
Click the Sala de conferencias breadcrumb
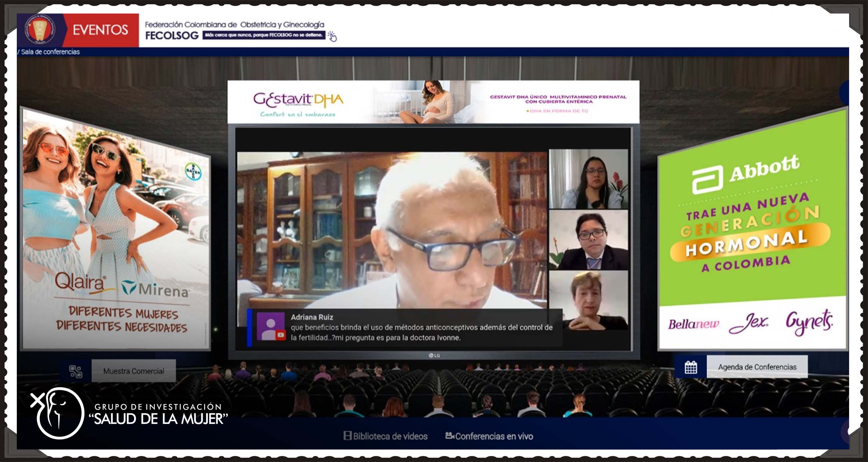[50, 52]
